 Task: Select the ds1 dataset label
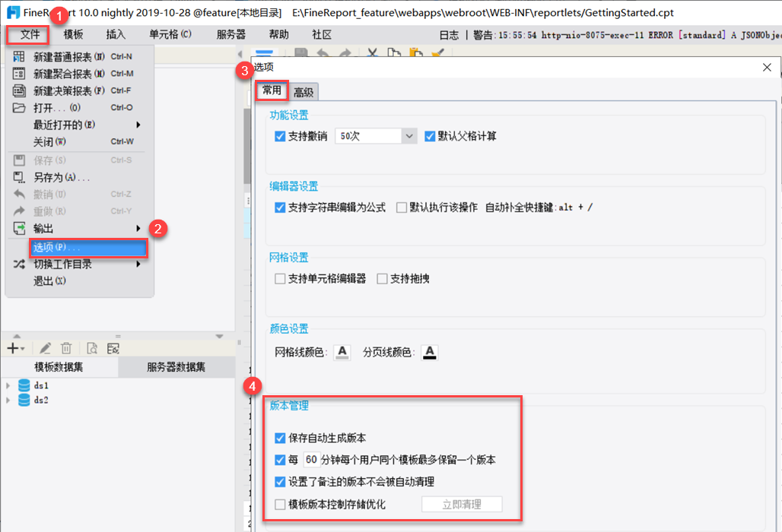point(41,385)
